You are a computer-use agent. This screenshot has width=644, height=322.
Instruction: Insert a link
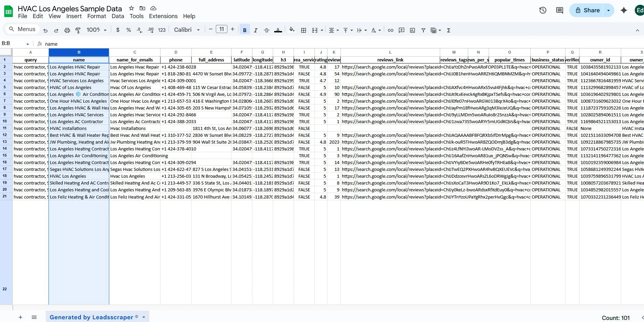point(391,30)
